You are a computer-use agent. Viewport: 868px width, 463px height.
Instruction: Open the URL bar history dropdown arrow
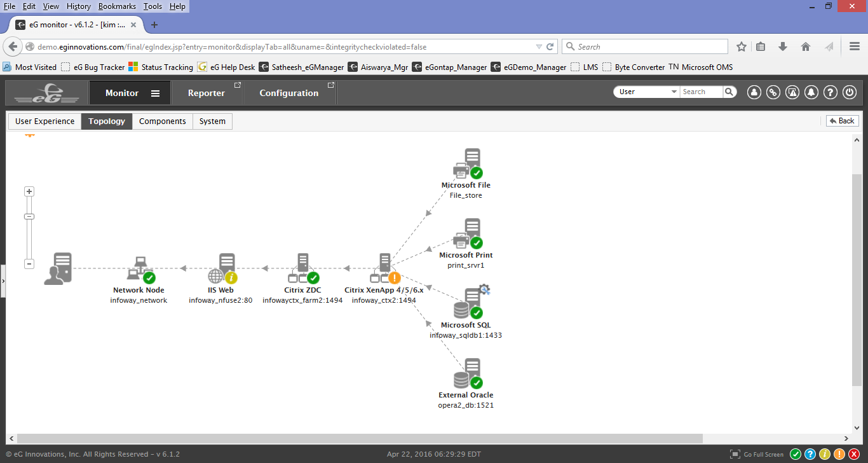539,46
